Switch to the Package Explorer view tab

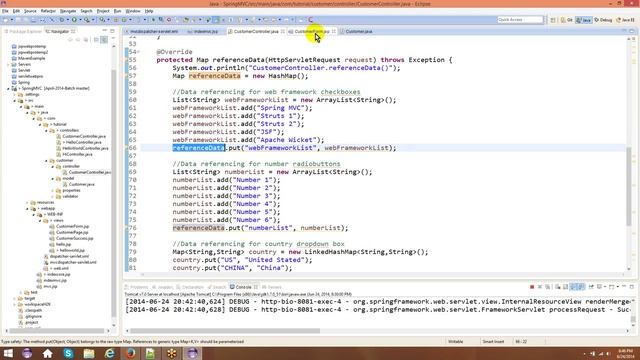pyautogui.click(x=22, y=31)
